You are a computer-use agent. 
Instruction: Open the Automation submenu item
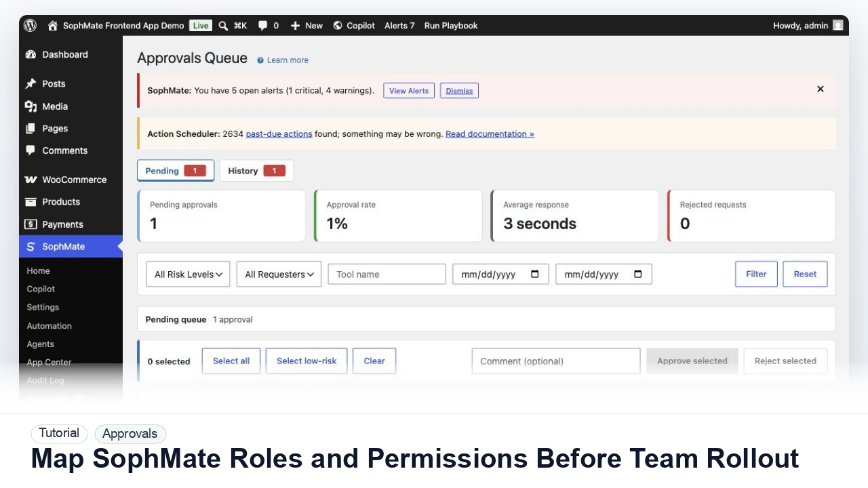coord(49,325)
